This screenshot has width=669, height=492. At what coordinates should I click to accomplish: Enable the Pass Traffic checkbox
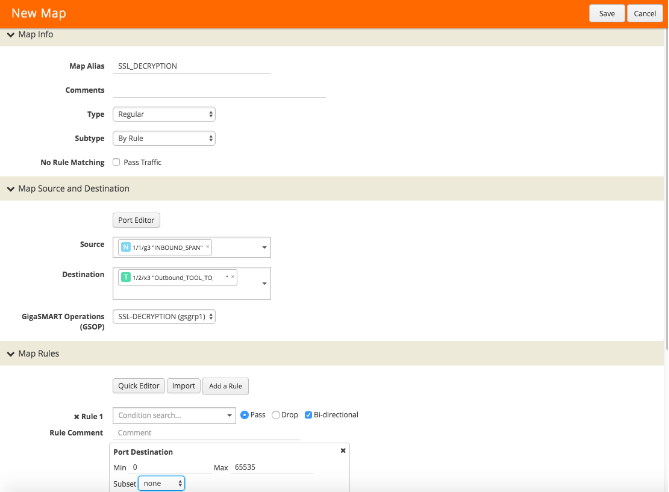(117, 162)
